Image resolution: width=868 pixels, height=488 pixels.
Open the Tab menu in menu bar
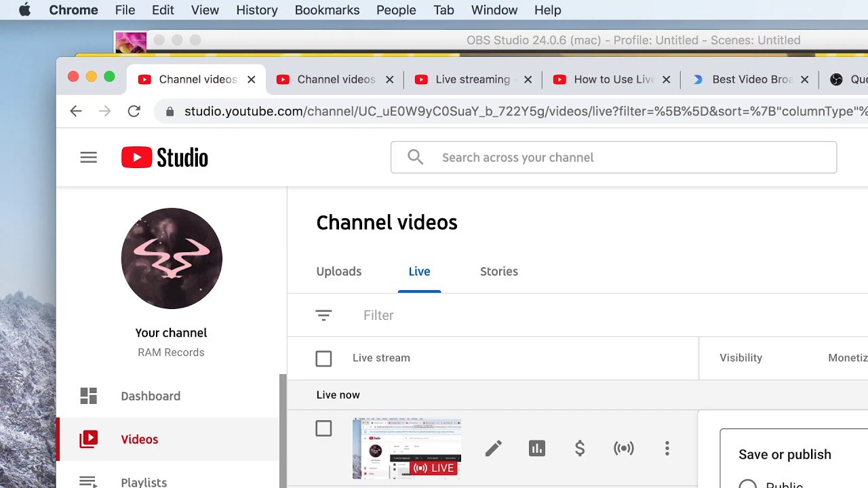(443, 10)
